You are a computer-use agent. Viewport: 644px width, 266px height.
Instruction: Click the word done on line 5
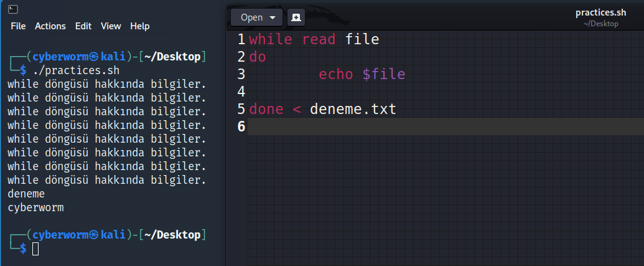click(266, 110)
